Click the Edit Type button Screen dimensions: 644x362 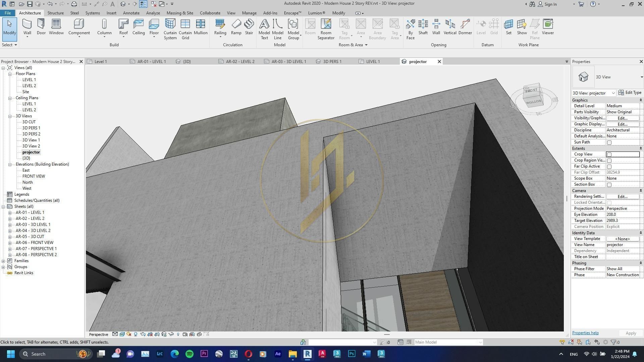pos(630,93)
